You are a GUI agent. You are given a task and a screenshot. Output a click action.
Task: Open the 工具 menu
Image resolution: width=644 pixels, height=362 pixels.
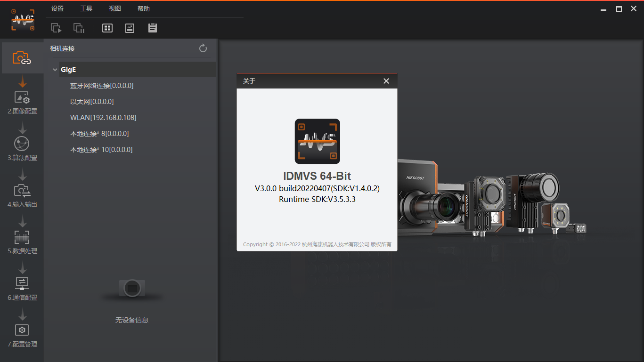coord(86,8)
